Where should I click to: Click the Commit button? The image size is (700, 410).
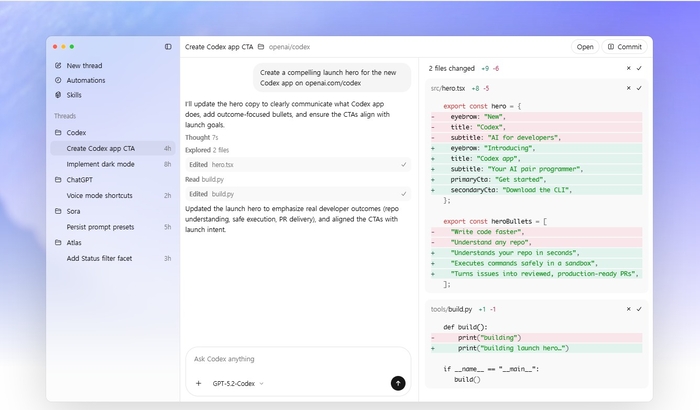pyautogui.click(x=624, y=47)
